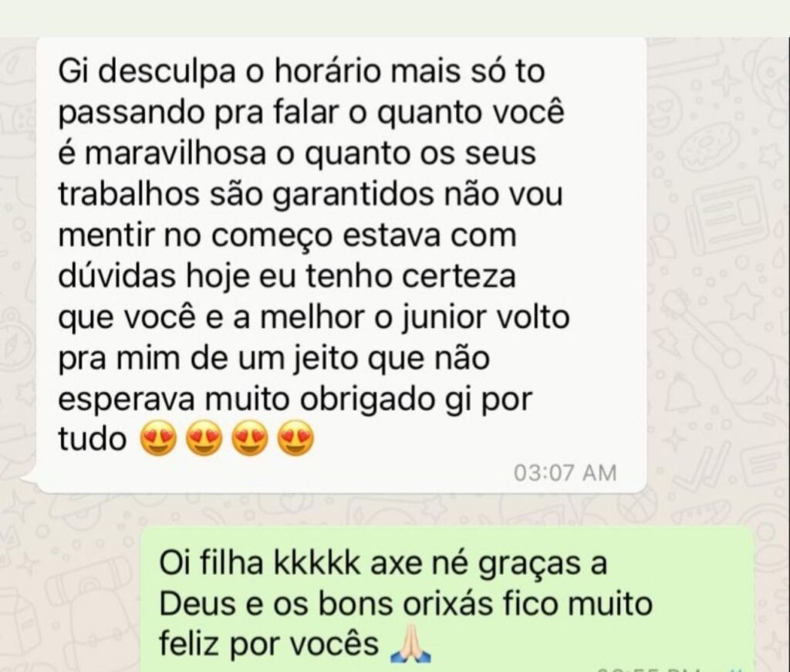Click the light header strip above chat
Image resolution: width=790 pixels, height=672 pixels.
[x=395, y=19]
